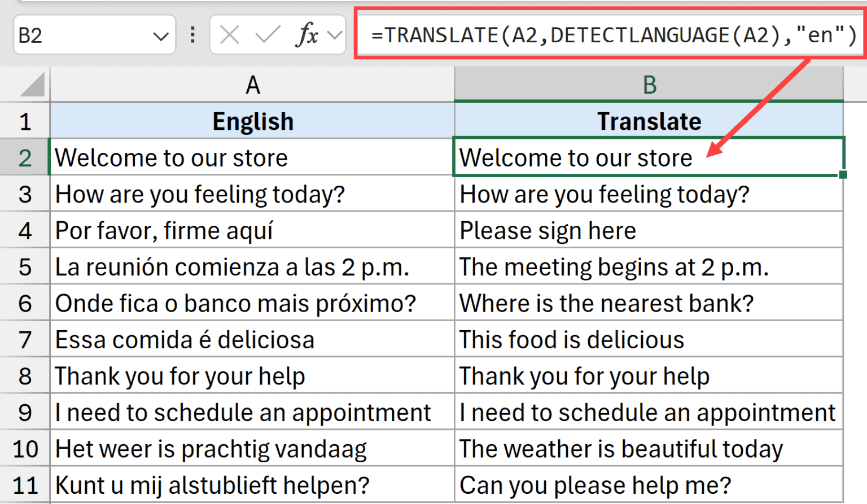Open the Name Box dropdown
Image resolution: width=867 pixels, height=504 pixels.
coord(160,35)
